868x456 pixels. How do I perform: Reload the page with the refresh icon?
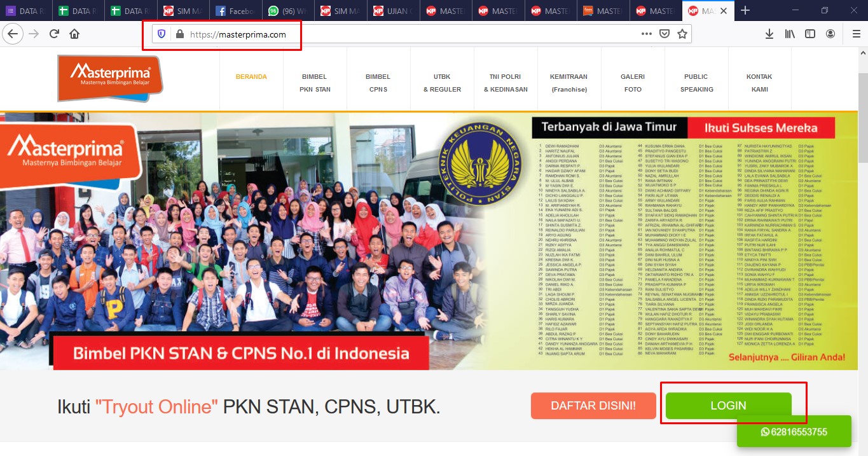tap(54, 34)
